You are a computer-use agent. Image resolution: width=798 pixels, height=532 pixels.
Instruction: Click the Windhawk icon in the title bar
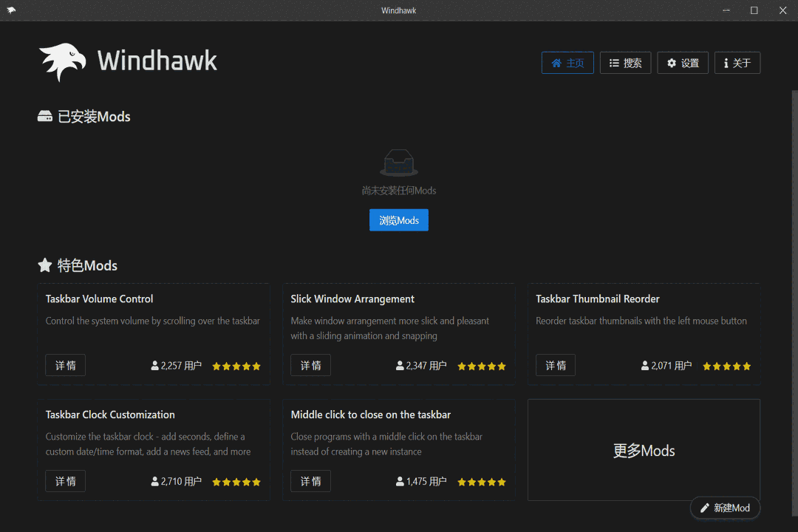(x=12, y=10)
